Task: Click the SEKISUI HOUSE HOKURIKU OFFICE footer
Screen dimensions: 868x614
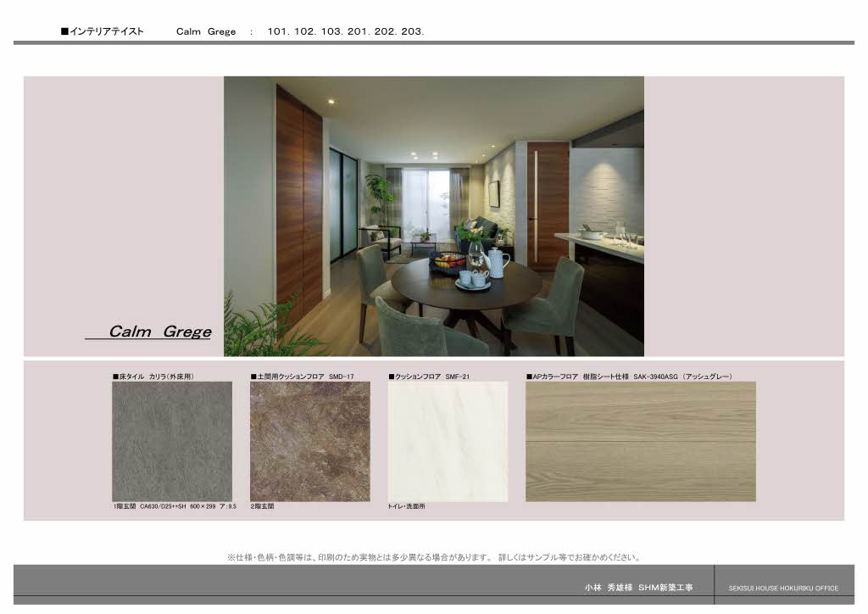Action: (782, 588)
